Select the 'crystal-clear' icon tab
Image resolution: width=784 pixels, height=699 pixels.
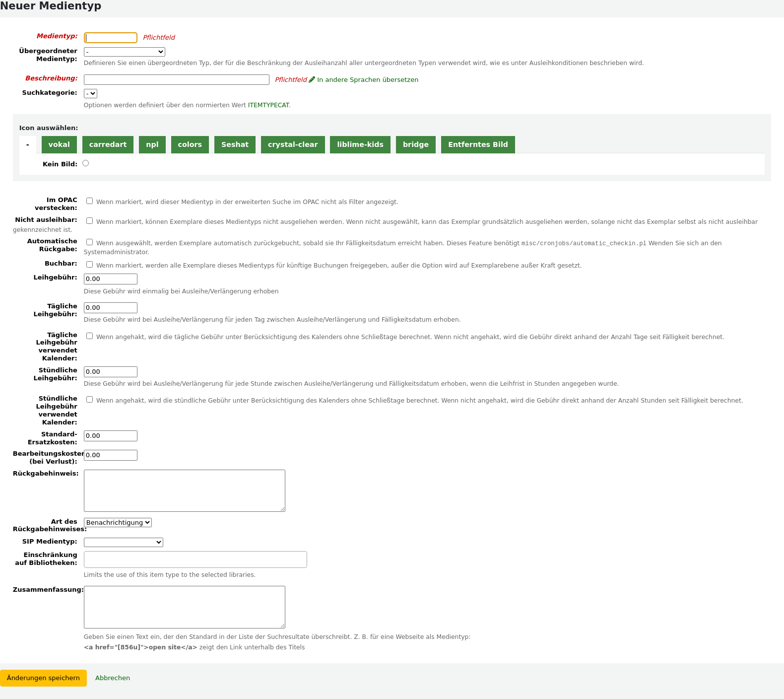pyautogui.click(x=293, y=144)
